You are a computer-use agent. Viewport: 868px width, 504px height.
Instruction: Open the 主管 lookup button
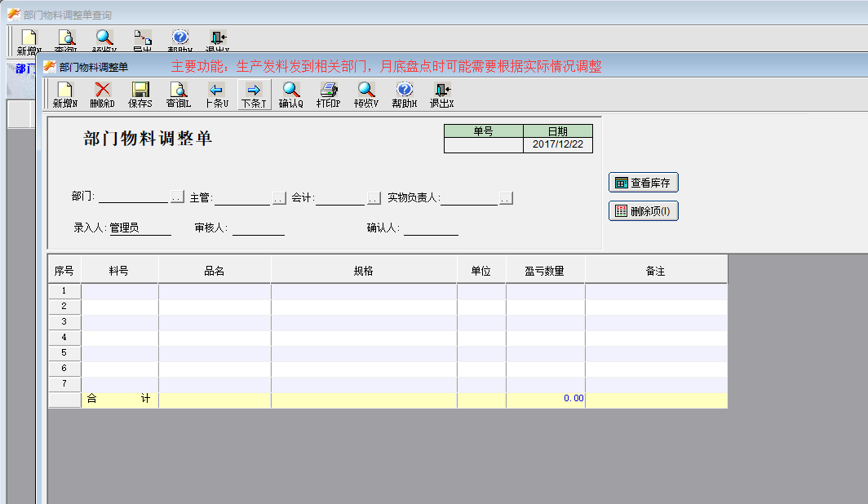tap(279, 198)
